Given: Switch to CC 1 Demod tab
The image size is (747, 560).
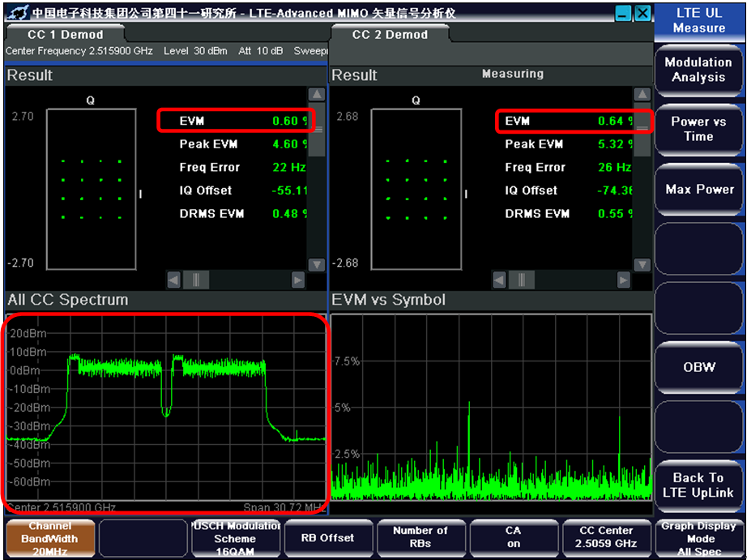Looking at the screenshot, I should (x=65, y=35).
